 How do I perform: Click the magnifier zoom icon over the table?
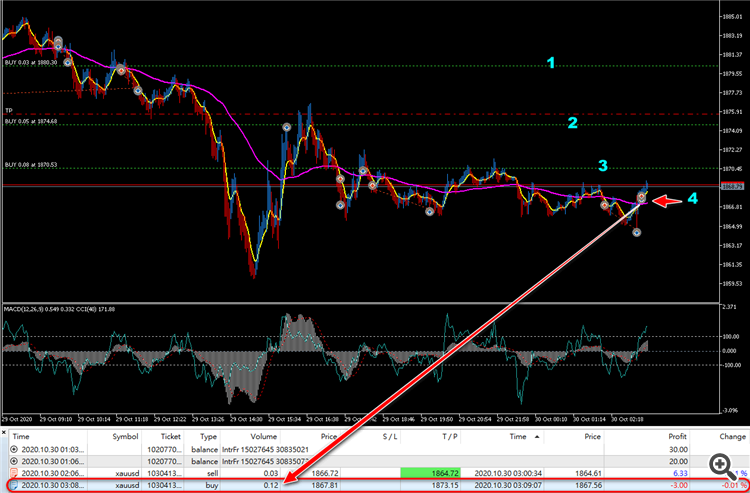point(721,466)
